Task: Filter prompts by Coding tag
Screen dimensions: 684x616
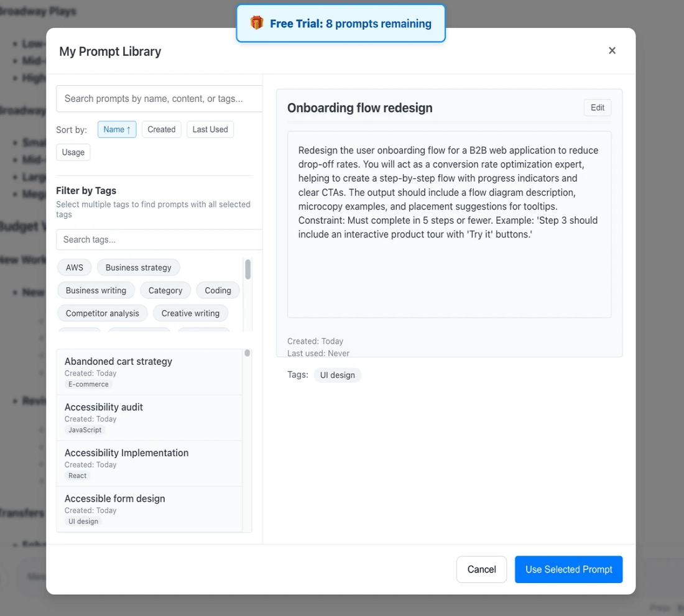Action: (x=218, y=290)
